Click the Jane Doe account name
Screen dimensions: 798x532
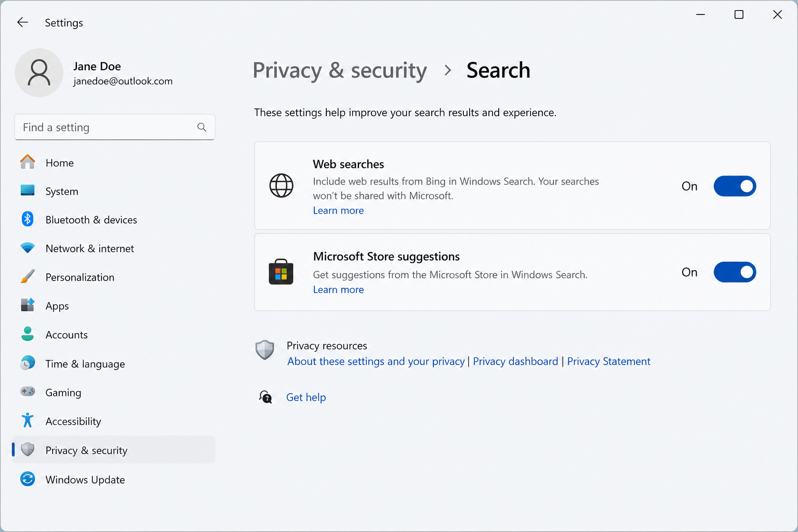click(x=97, y=66)
